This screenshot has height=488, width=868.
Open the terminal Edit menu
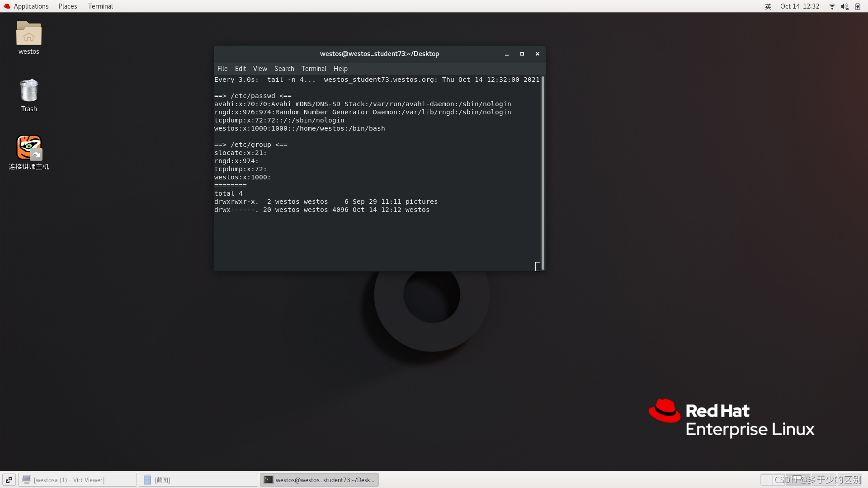pyautogui.click(x=240, y=69)
